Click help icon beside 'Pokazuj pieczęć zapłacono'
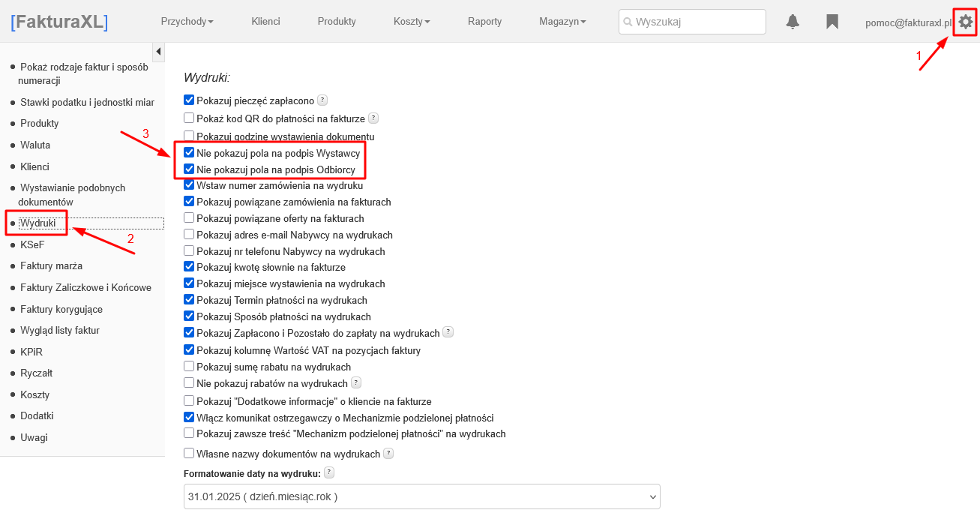 pyautogui.click(x=322, y=100)
